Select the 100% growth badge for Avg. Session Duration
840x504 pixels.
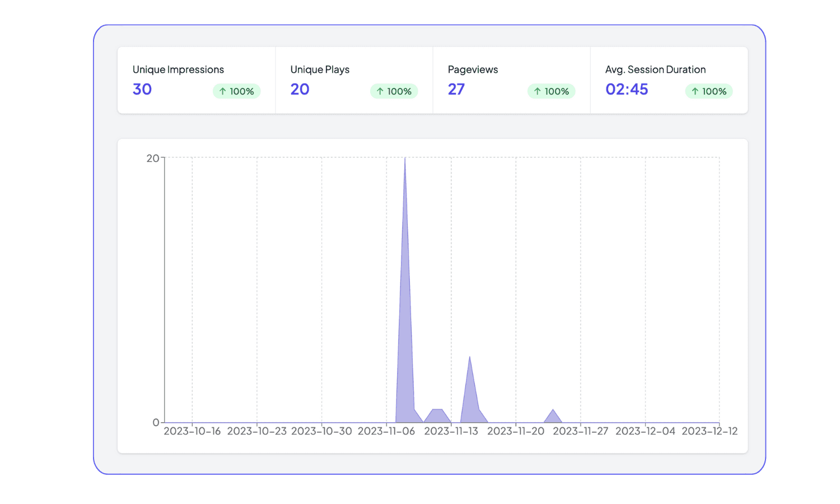709,91
